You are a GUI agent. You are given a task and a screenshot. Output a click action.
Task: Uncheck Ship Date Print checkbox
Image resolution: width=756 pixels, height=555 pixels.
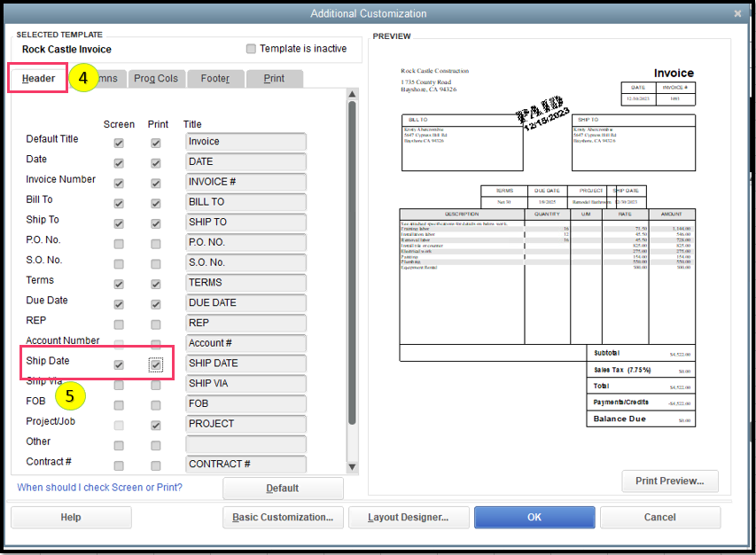pos(156,364)
